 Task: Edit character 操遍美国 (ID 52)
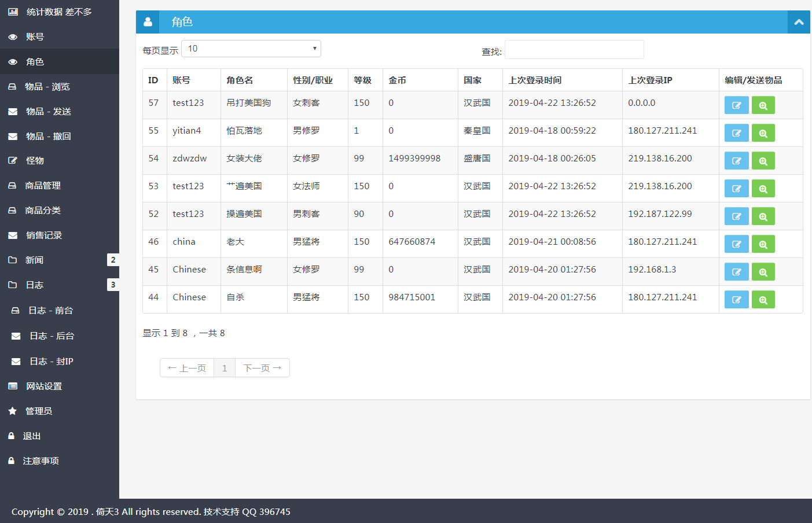pyautogui.click(x=737, y=216)
